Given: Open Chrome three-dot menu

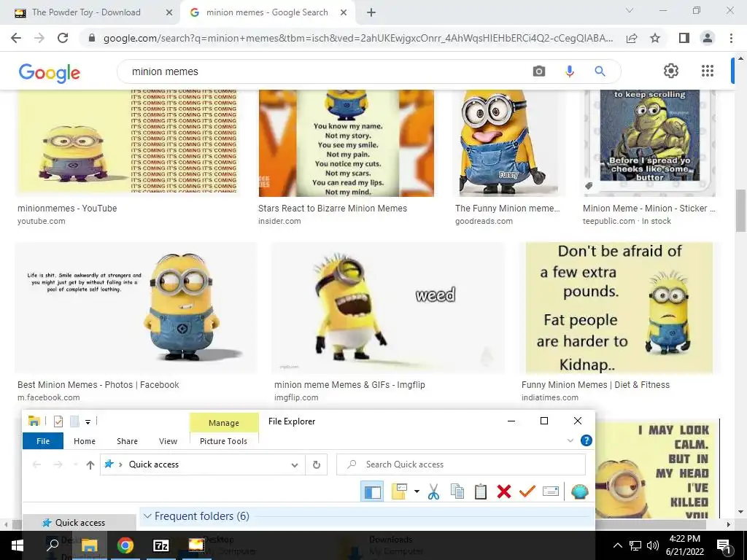Looking at the screenshot, I should pyautogui.click(x=731, y=38).
